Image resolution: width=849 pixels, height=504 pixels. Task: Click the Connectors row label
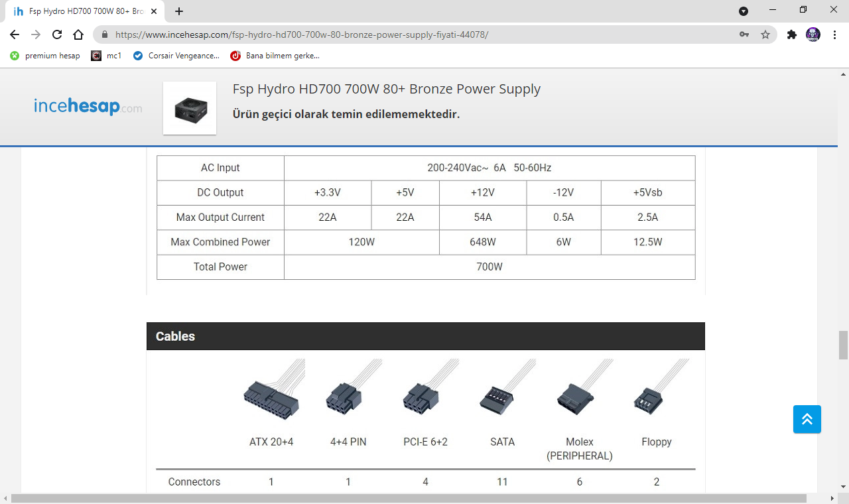[x=194, y=481]
